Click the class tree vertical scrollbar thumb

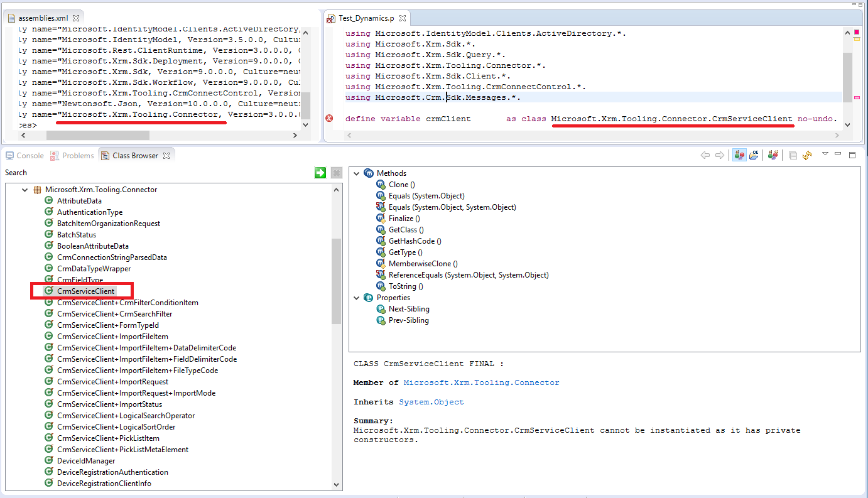[x=336, y=281]
